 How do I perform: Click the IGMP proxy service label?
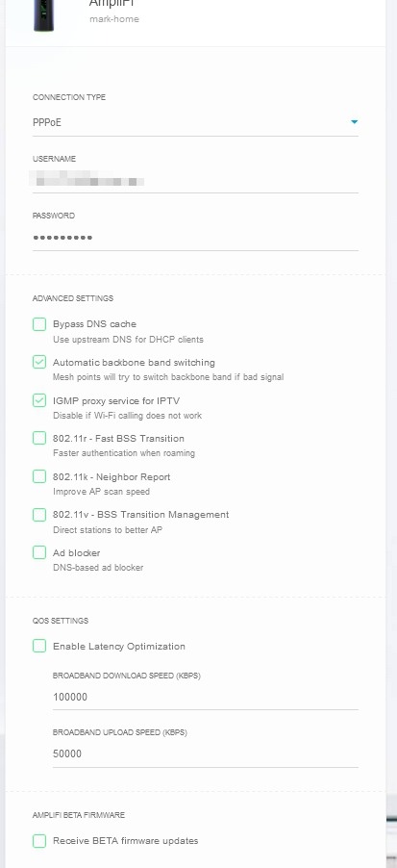116,400
